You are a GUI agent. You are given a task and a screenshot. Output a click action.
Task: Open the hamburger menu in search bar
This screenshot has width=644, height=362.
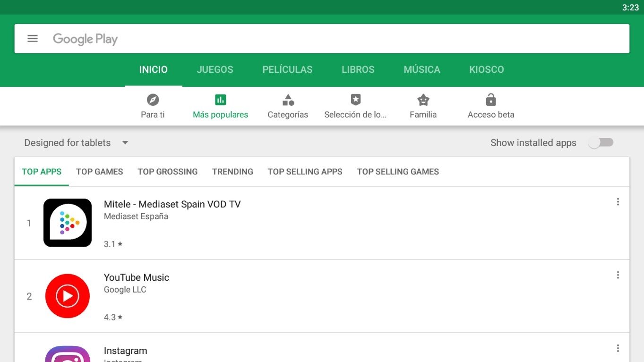coord(33,39)
